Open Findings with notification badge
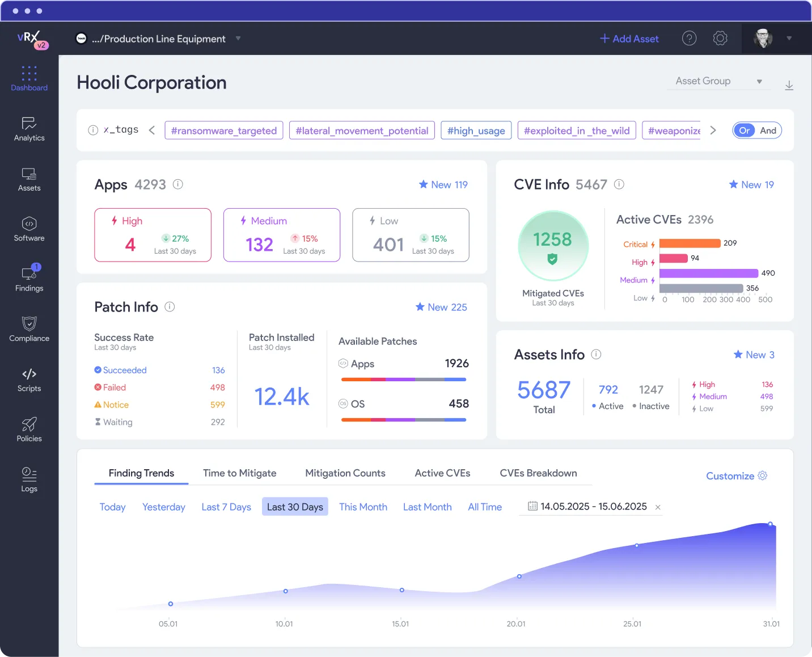The image size is (812, 657). [x=29, y=278]
